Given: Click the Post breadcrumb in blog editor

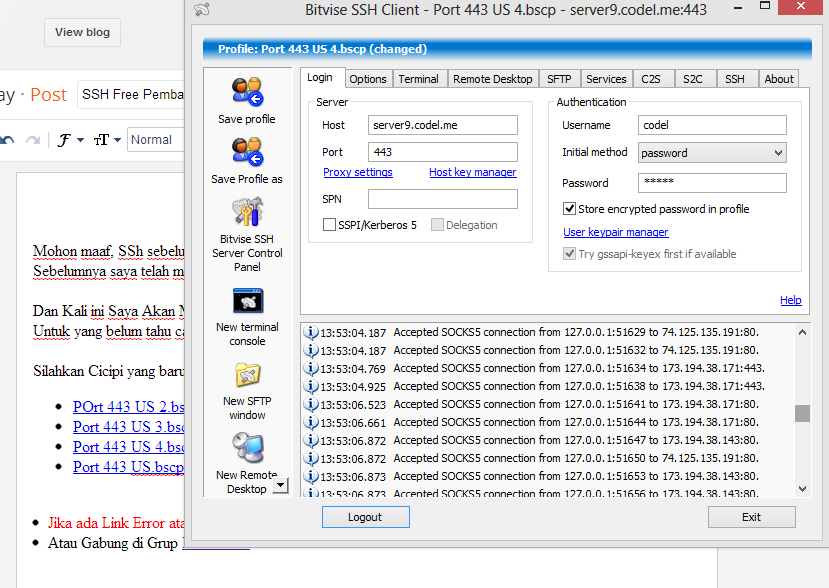Looking at the screenshot, I should coord(48,95).
